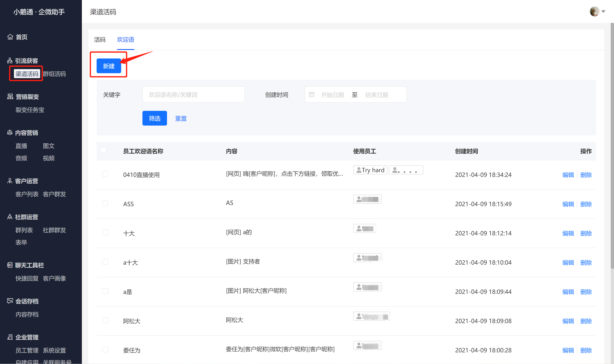Check the 十大 row checkbox
Screen dimensions: 614x364
click(x=105, y=233)
